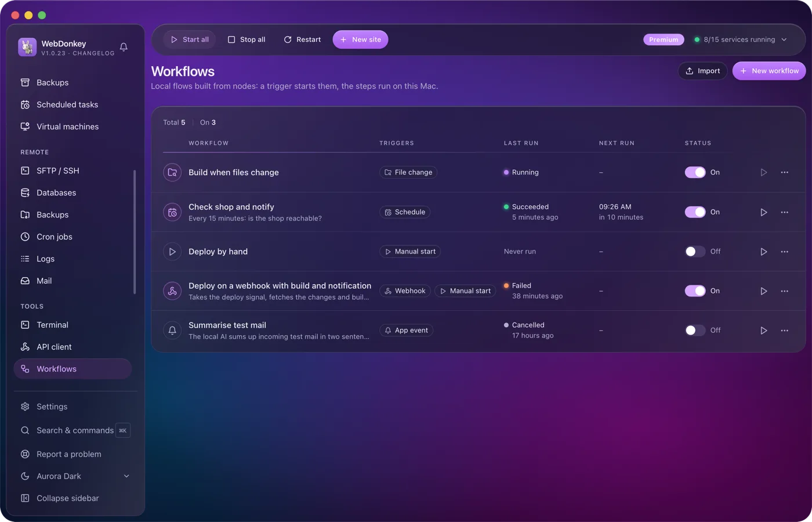Open the Workflows sidebar item

click(x=73, y=369)
